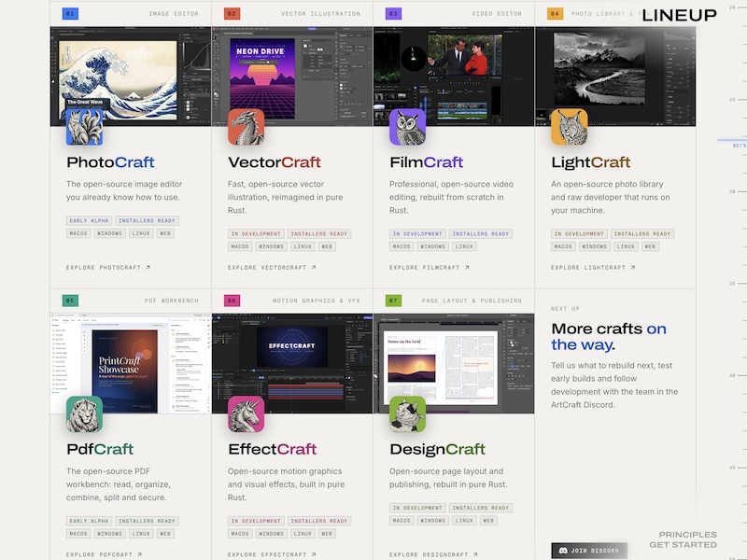Open the EffectCraft timeline screenshot
The width and height of the screenshot is (747, 560).
pyautogui.click(x=292, y=363)
